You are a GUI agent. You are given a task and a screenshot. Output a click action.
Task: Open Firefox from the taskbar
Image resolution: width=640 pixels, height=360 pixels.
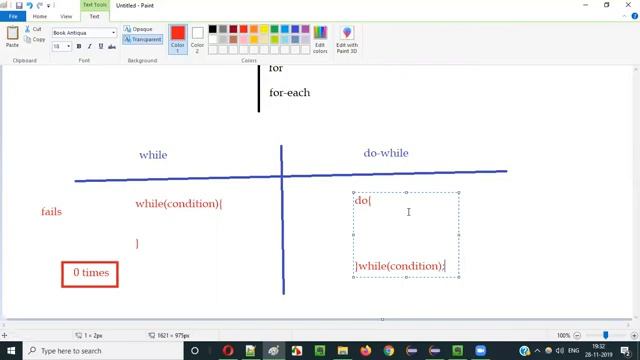(366, 351)
